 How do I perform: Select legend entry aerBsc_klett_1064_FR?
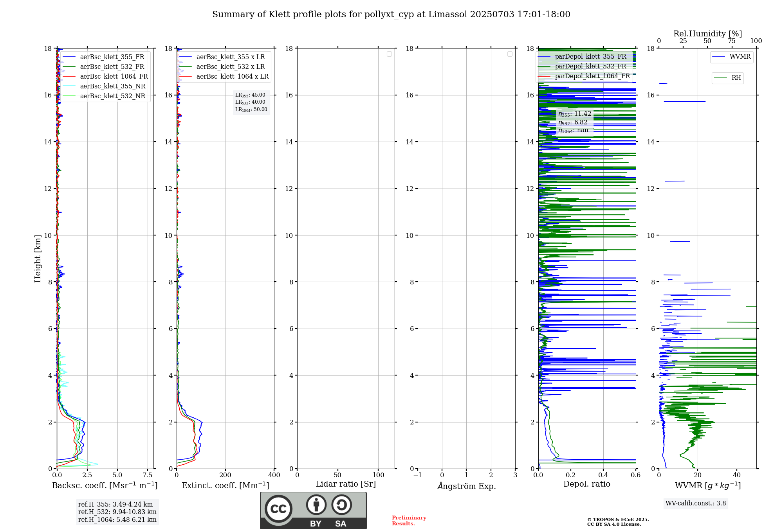[x=106, y=77]
